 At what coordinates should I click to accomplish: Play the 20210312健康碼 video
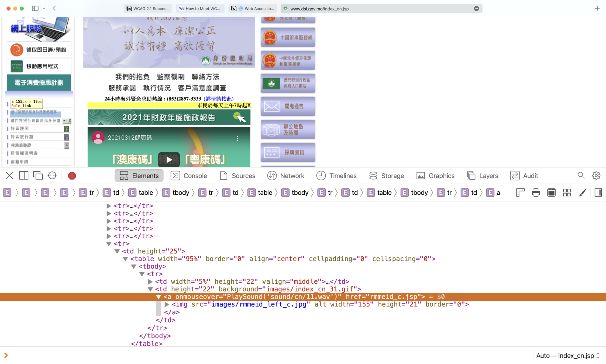[169, 160]
